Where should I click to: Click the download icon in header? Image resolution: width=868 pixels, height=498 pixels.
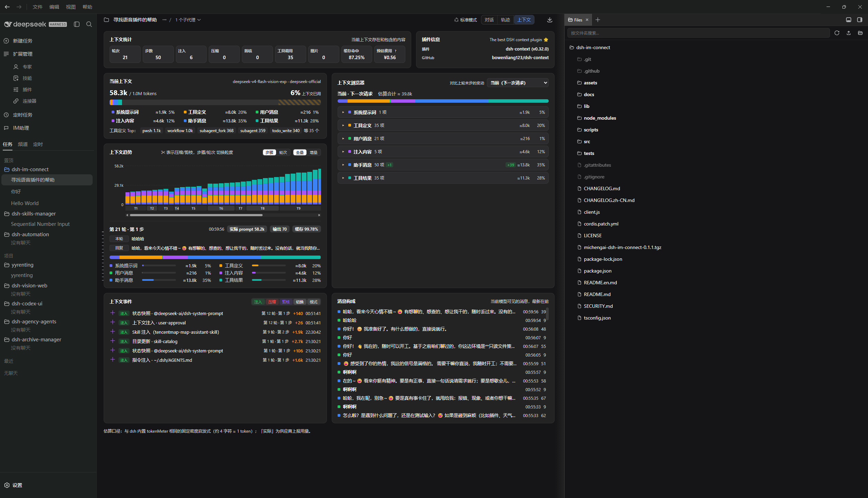(550, 20)
